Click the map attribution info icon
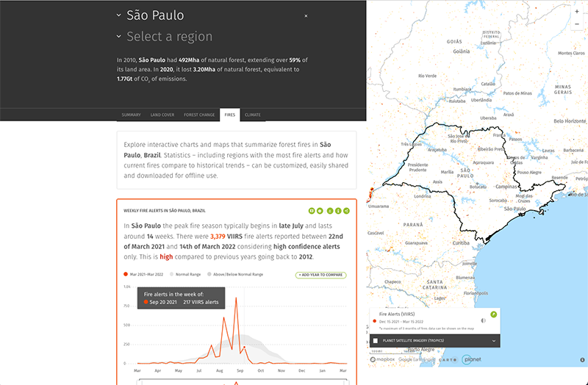This screenshot has height=385, width=588. [581, 360]
